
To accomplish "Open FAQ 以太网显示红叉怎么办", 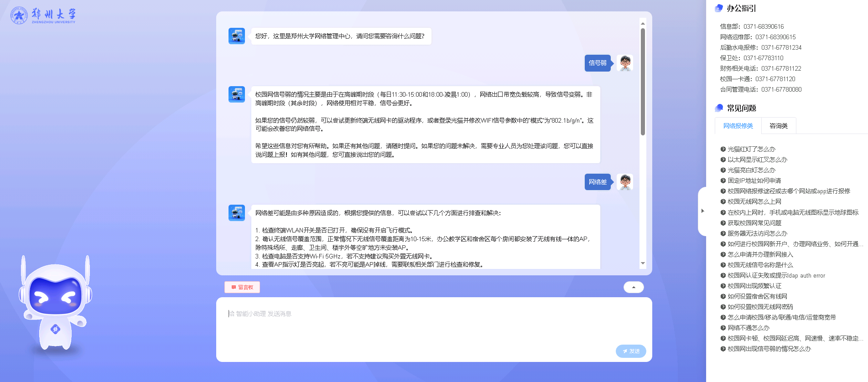I will click(x=757, y=160).
